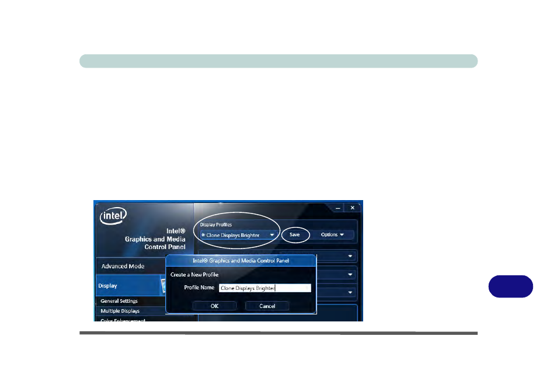Open Multiple Displays settings

point(120,311)
